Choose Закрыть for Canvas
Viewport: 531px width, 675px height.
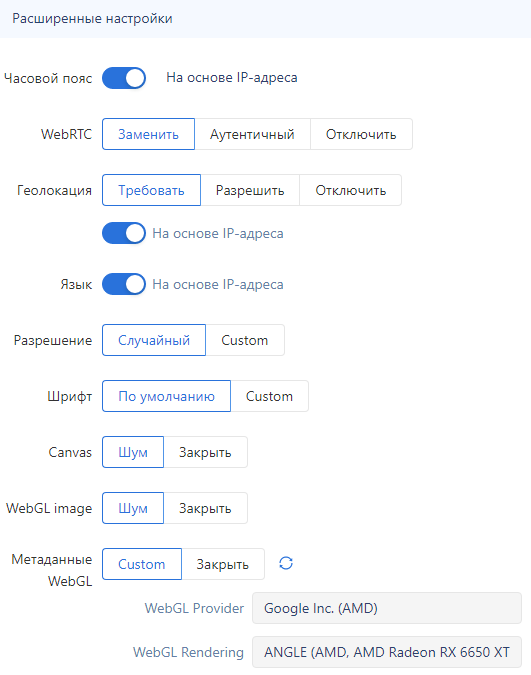(205, 452)
